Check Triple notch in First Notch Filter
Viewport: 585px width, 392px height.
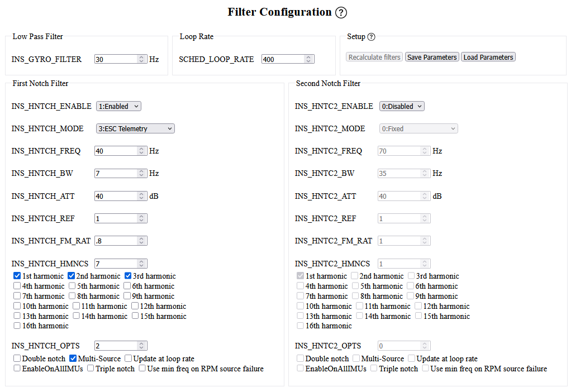(x=91, y=369)
